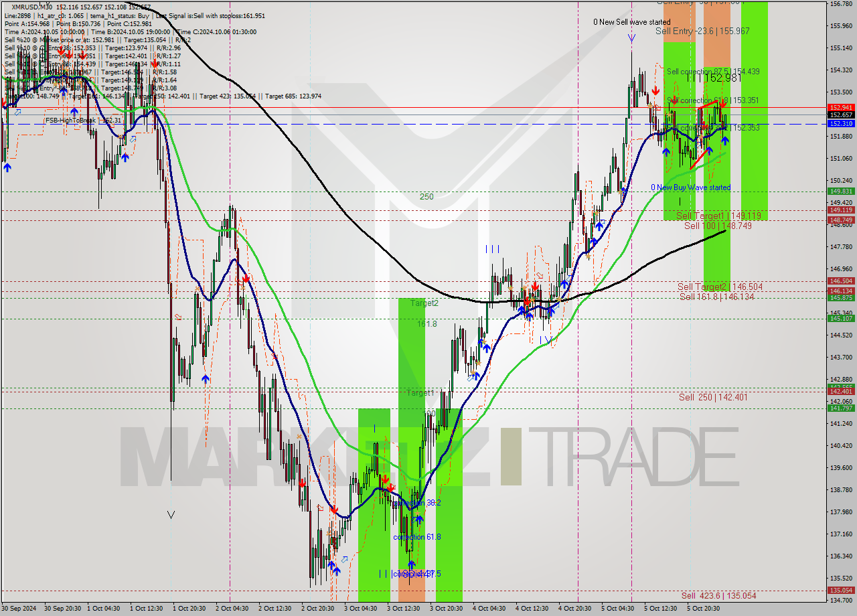
Task: Click the green 145.107 price tag
Action: 841,319
